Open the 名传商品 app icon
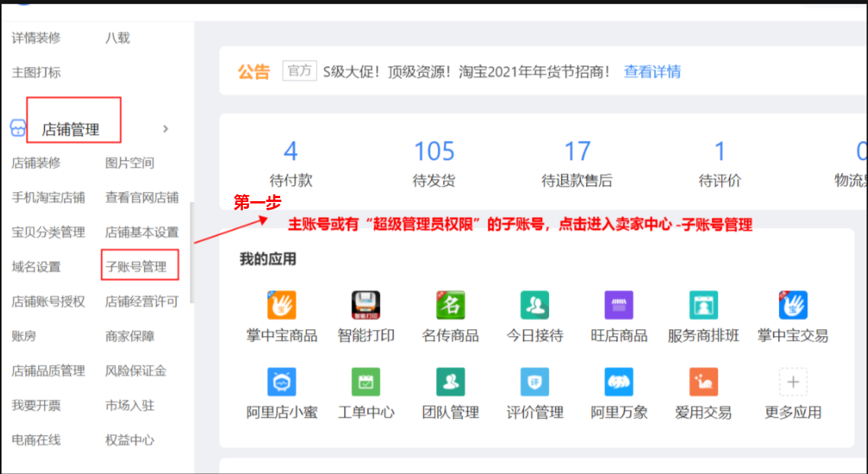The height and width of the screenshot is (474, 868). pos(450,306)
